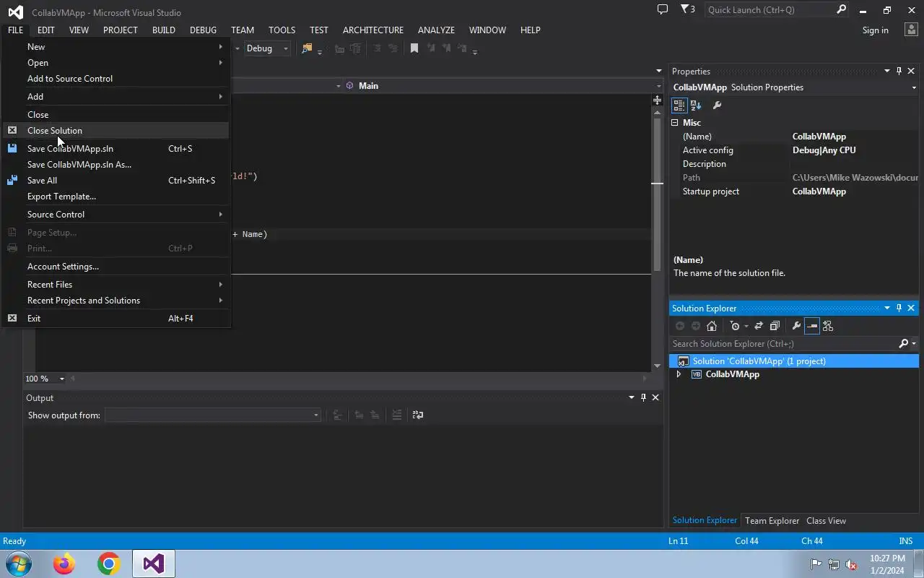Open Properties window position dropdown
Image resolution: width=924 pixels, height=578 pixels.
pyautogui.click(x=887, y=71)
